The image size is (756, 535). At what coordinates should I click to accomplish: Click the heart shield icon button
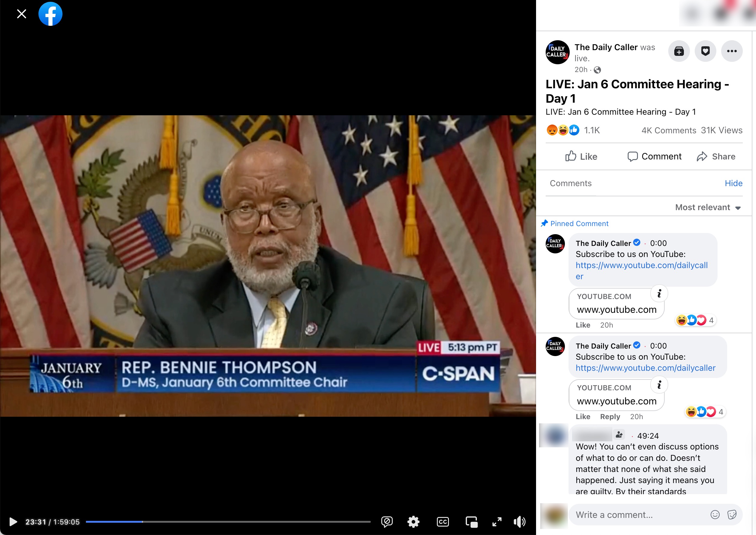pyautogui.click(x=705, y=51)
